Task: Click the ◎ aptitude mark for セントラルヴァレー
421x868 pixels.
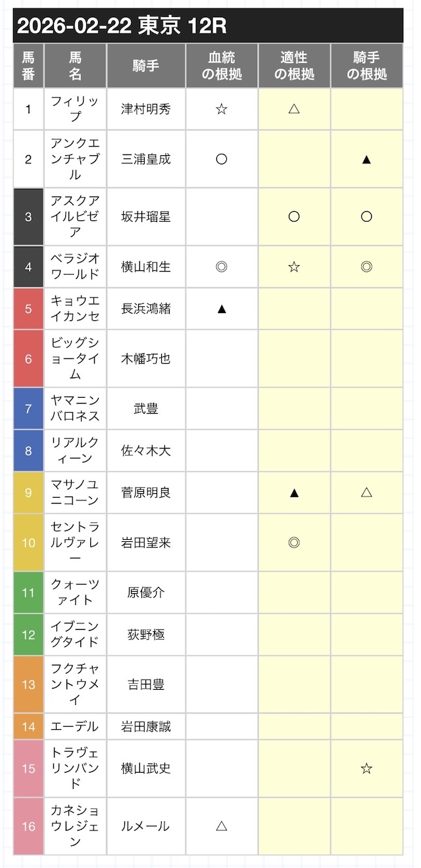Action: click(x=294, y=542)
